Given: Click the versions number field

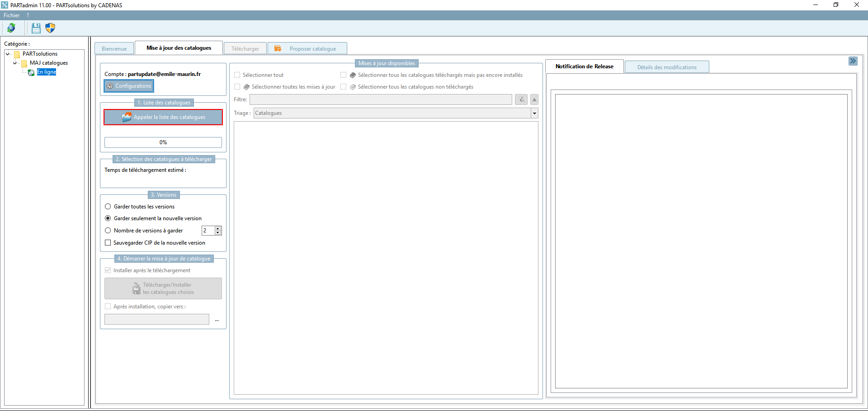Looking at the screenshot, I should 208,231.
